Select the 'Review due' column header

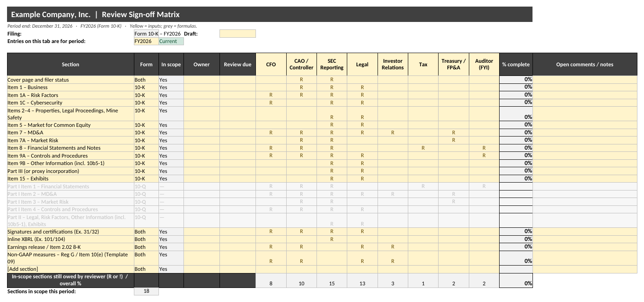point(237,65)
